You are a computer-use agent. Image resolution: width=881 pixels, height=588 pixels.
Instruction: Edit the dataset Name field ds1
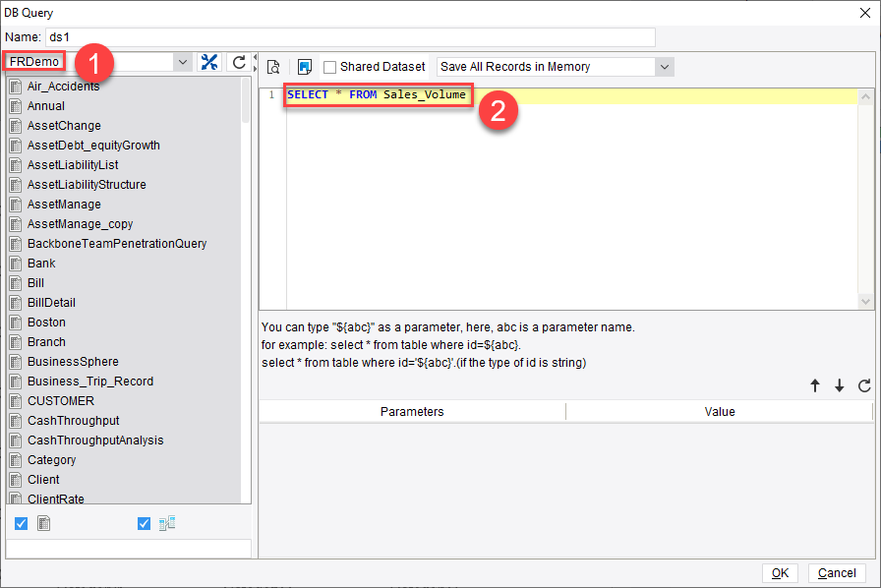coord(354,36)
